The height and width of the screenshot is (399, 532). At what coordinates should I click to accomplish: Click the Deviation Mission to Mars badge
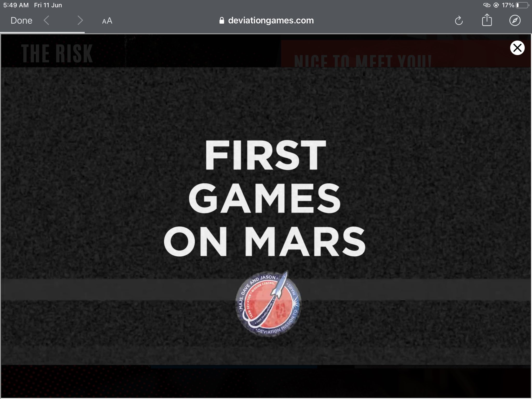tap(268, 303)
